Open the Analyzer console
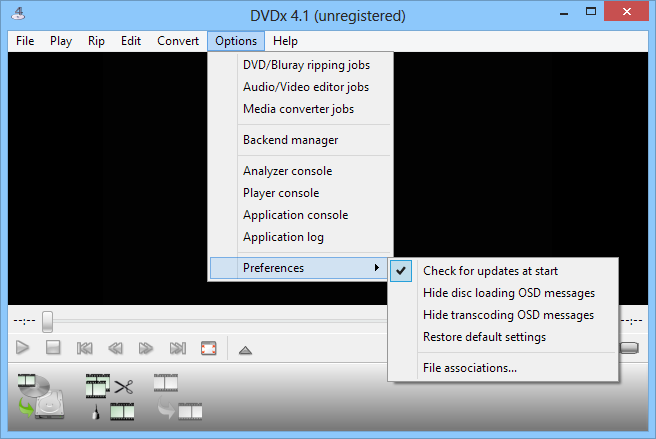This screenshot has height=439, width=656. coord(300,171)
